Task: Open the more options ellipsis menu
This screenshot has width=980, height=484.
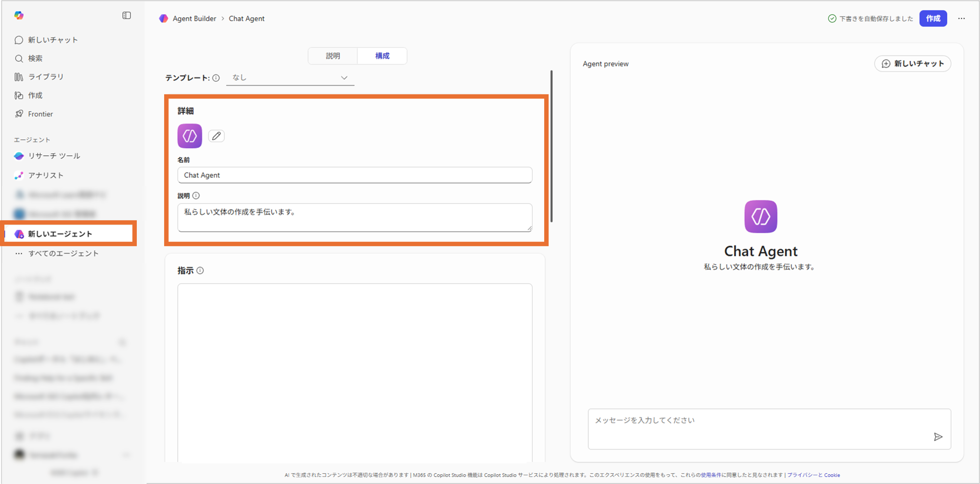Action: (x=961, y=19)
